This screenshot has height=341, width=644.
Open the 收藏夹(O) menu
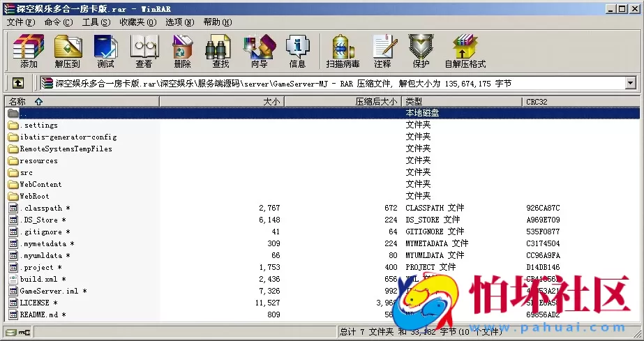tap(138, 22)
